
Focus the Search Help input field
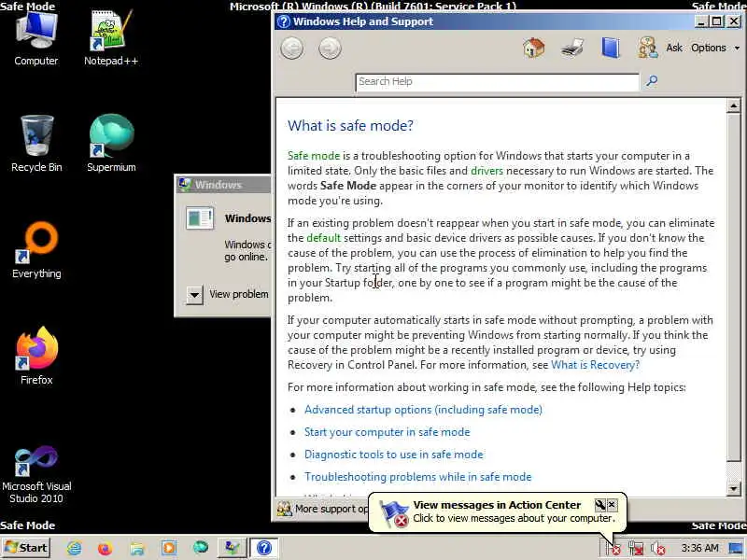pyautogui.click(x=497, y=82)
